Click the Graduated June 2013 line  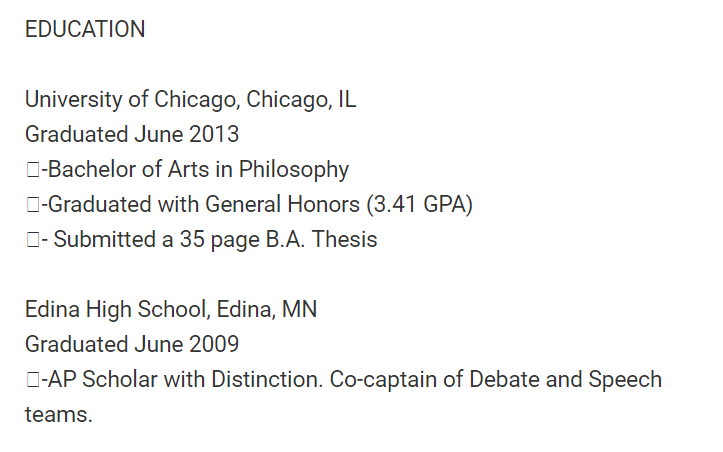click(132, 134)
